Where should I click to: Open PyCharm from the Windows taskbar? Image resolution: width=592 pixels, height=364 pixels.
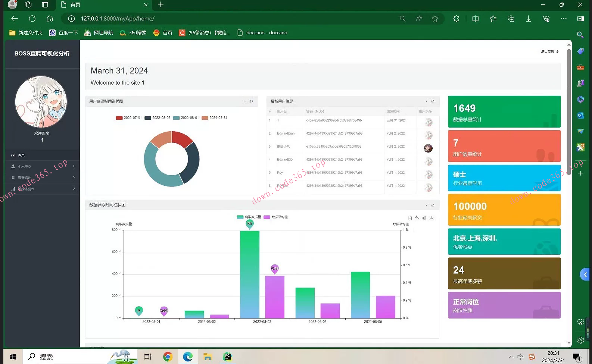227,357
